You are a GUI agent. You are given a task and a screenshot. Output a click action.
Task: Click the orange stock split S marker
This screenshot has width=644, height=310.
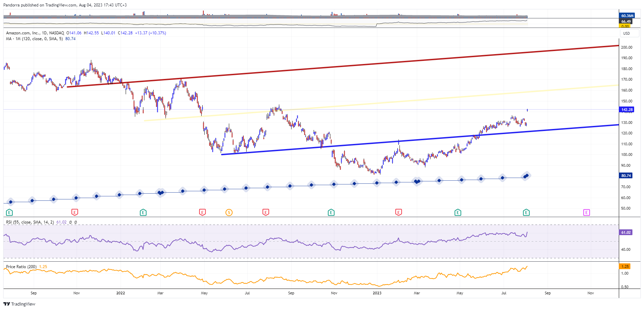229,213
